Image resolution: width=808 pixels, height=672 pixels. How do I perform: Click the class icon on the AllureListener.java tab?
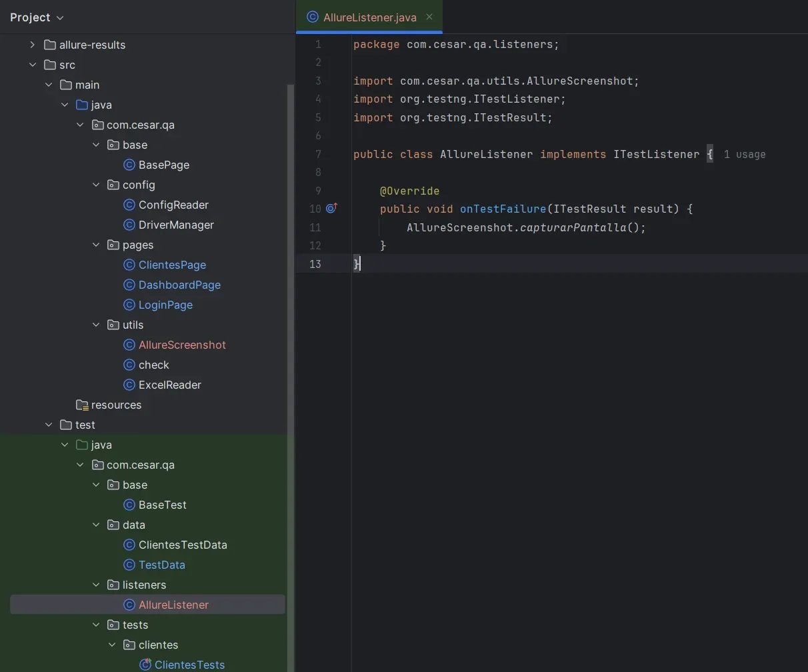point(311,17)
